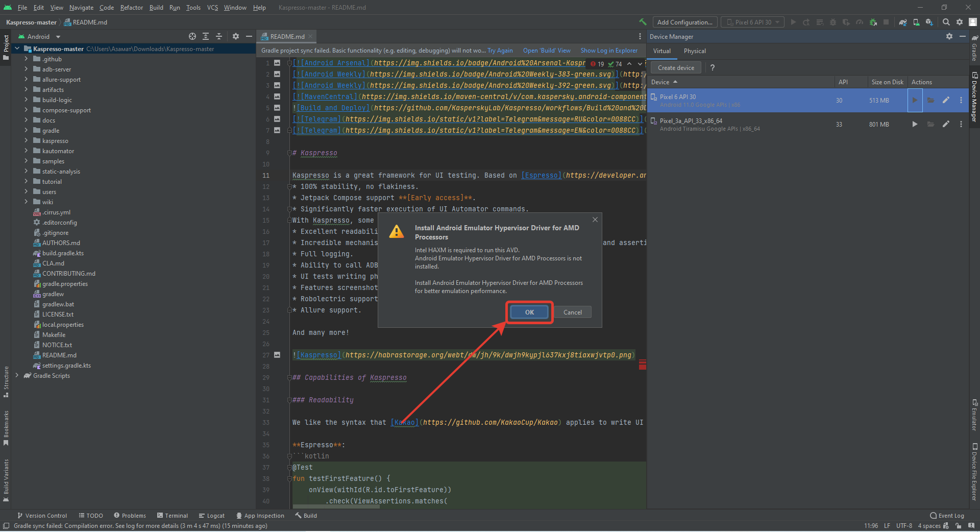Click the Stop square icon in main toolbar

pos(886,22)
